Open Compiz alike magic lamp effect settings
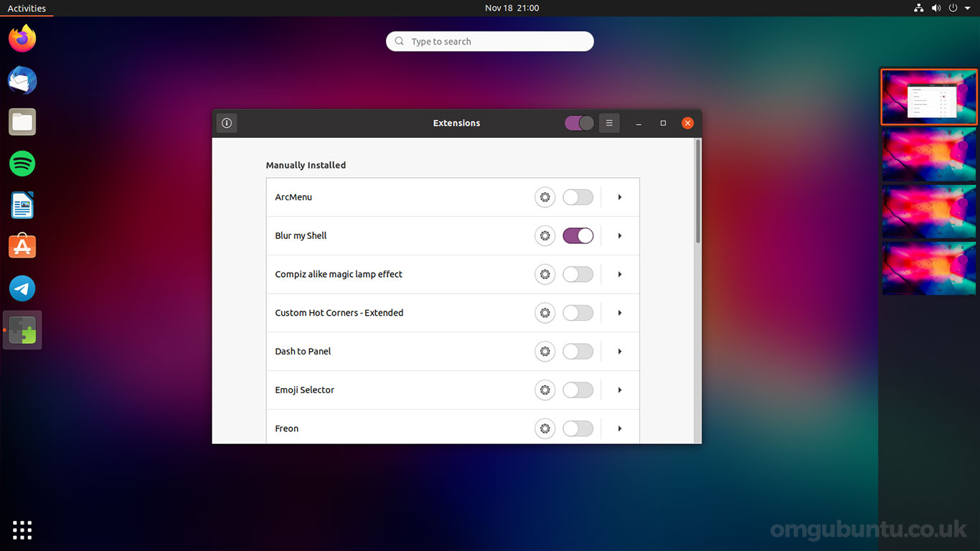The image size is (980, 551). (x=545, y=274)
